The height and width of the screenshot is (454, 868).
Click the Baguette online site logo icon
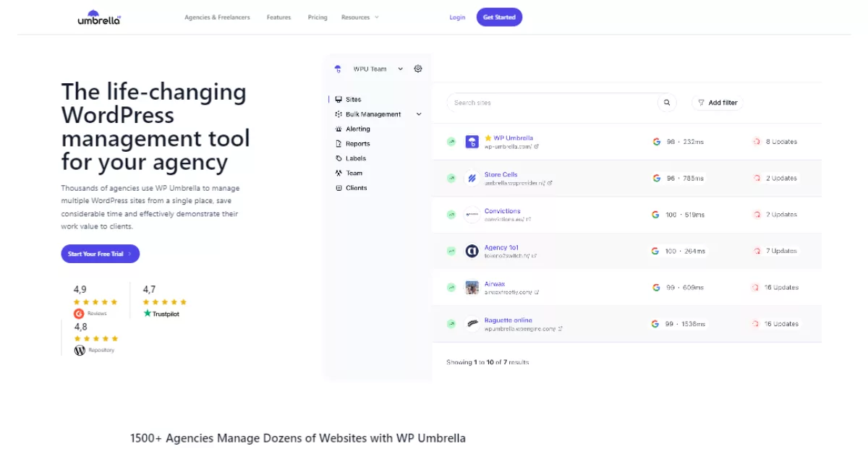click(x=472, y=324)
